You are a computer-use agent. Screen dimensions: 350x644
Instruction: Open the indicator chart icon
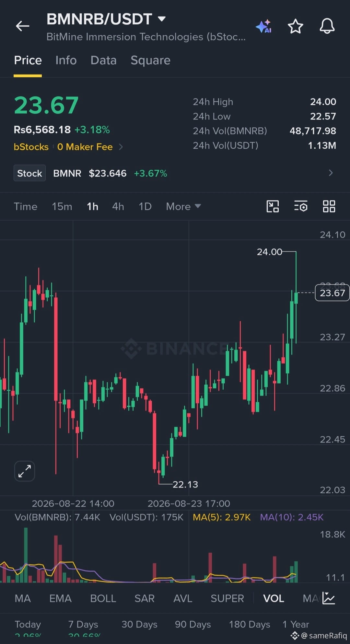point(329,598)
